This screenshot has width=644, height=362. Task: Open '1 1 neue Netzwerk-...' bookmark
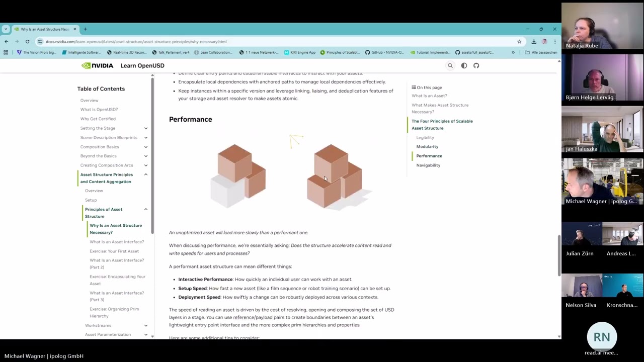click(x=259, y=52)
